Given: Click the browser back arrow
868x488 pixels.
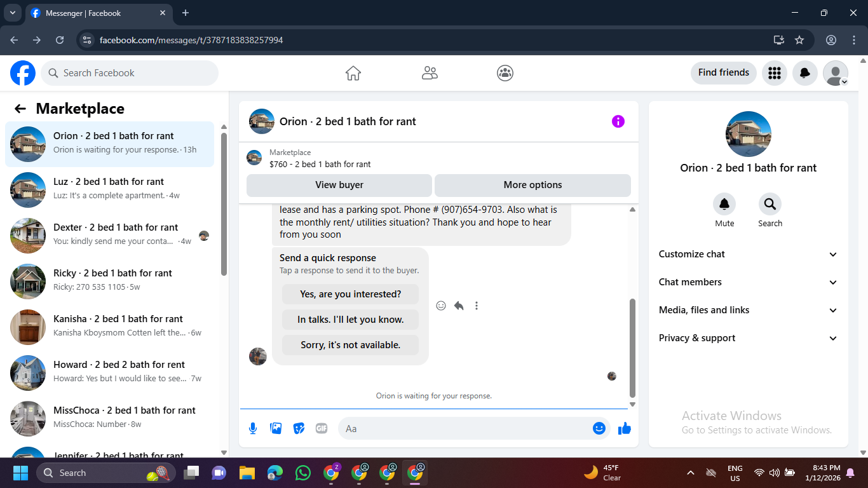Looking at the screenshot, I should [14, 40].
